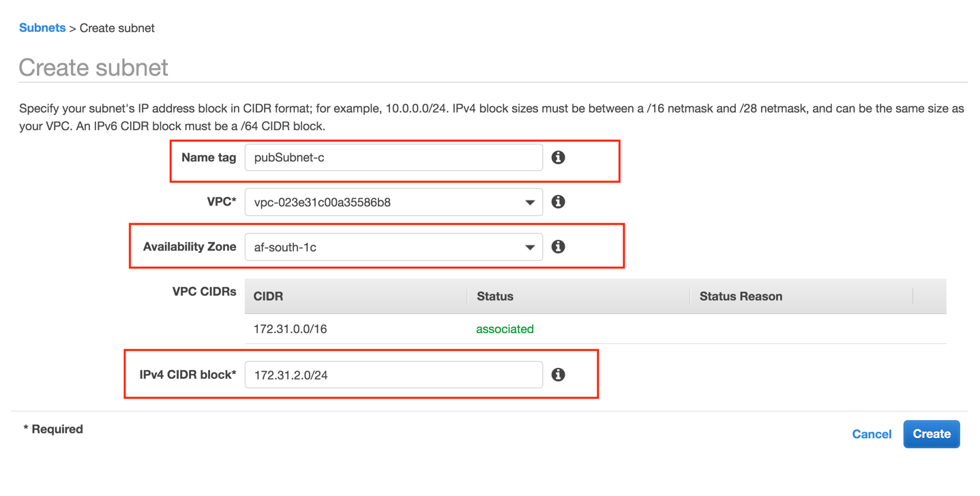Click the Availability Zone label text
Viewport: 980px width, 496px height.
coord(190,247)
